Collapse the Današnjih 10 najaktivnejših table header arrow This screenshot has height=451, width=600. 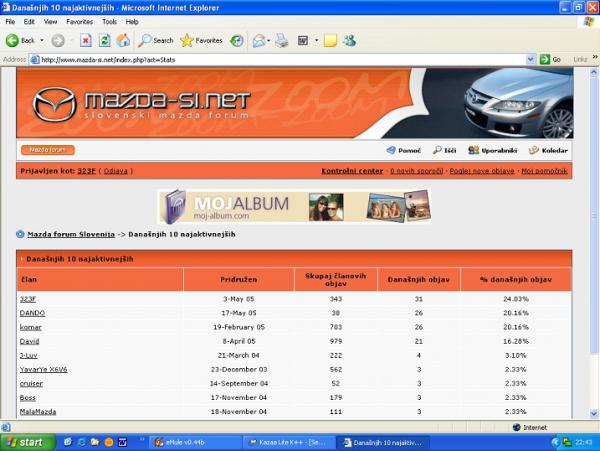click(x=22, y=259)
